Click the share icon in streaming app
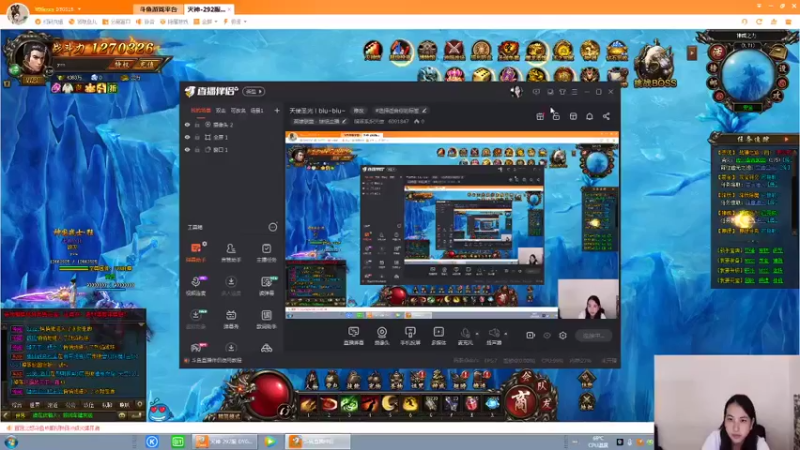 point(606,116)
